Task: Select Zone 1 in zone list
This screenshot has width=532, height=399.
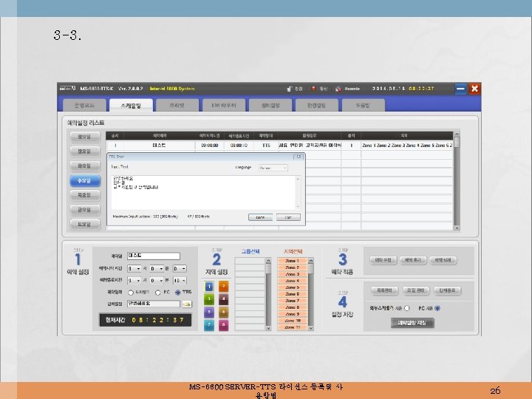Action: tap(293, 261)
